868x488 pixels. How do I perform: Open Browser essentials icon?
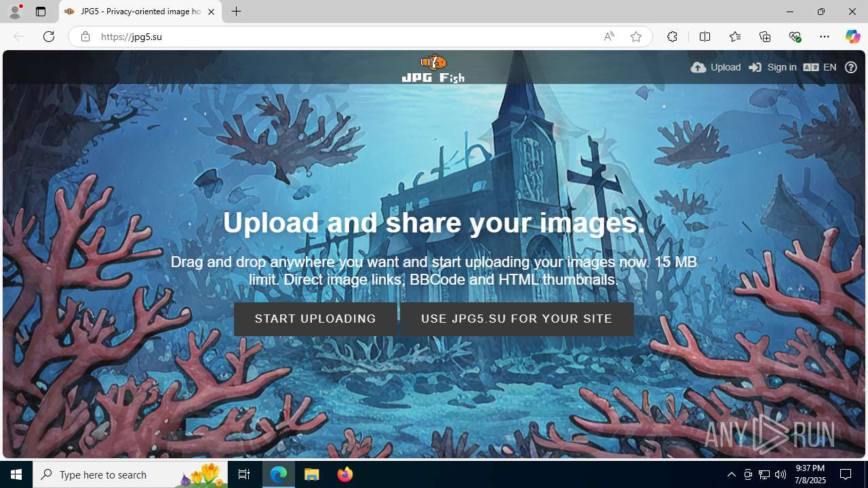[795, 37]
